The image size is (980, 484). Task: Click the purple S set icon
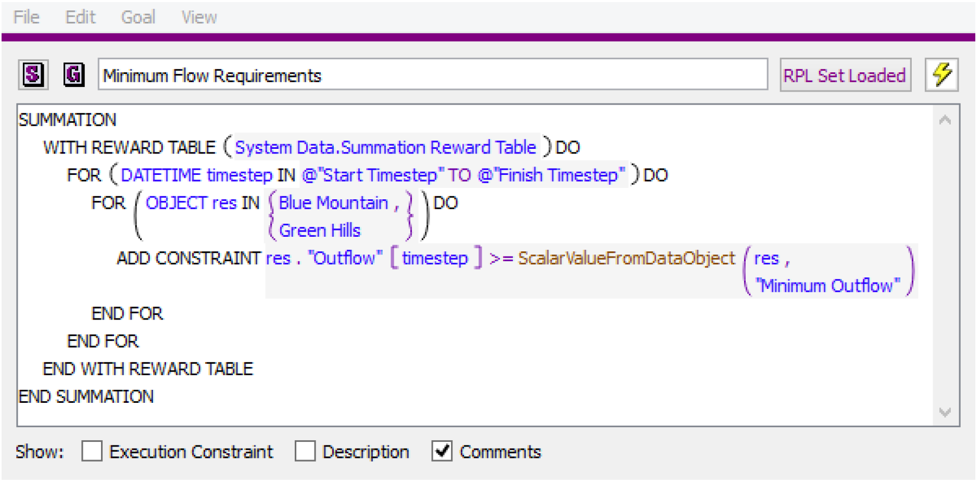point(33,75)
